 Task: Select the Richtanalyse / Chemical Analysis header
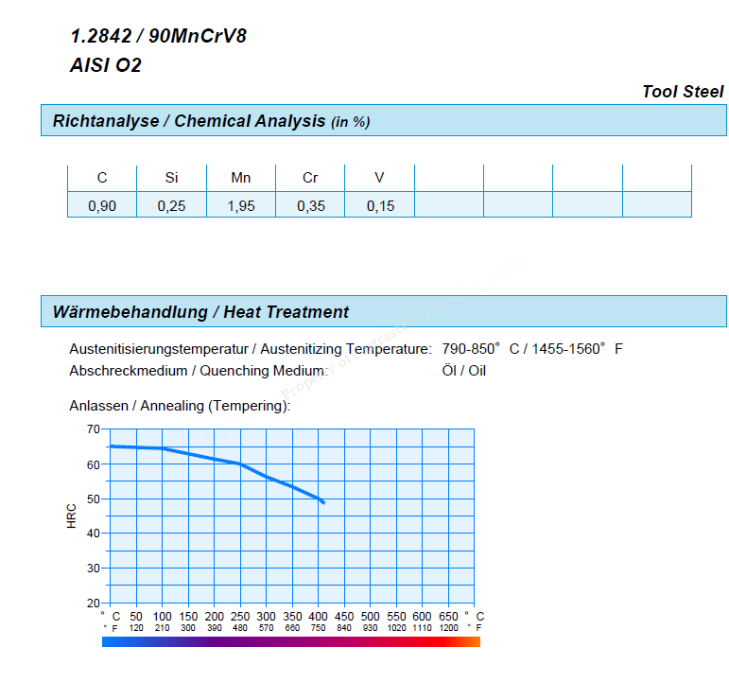click(211, 121)
